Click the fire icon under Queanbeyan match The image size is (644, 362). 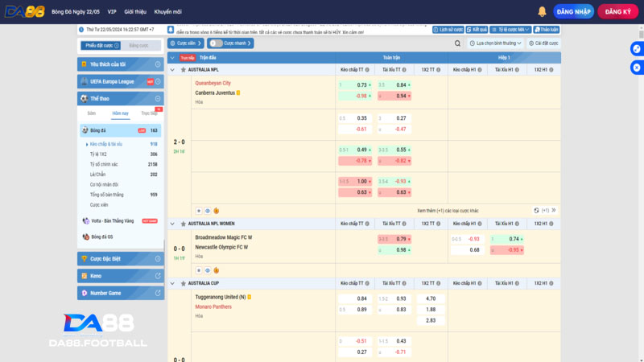(x=216, y=211)
